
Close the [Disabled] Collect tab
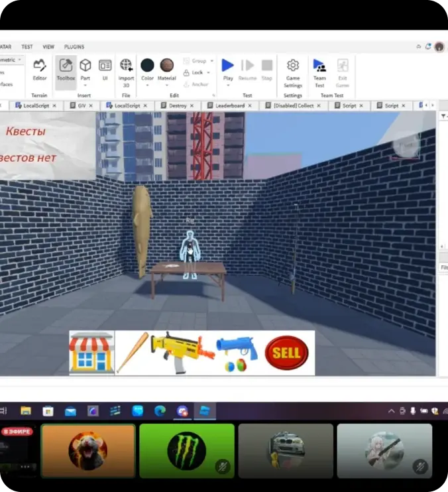click(319, 105)
